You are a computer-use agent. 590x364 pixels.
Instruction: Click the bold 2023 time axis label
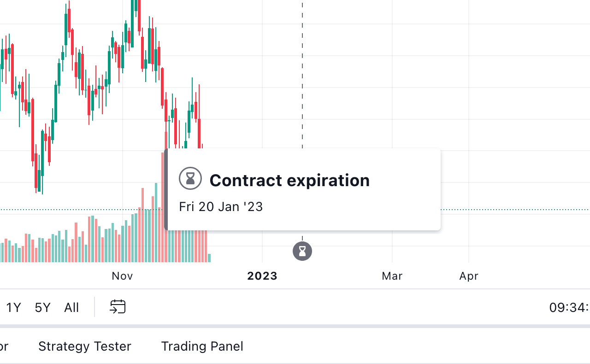click(262, 276)
